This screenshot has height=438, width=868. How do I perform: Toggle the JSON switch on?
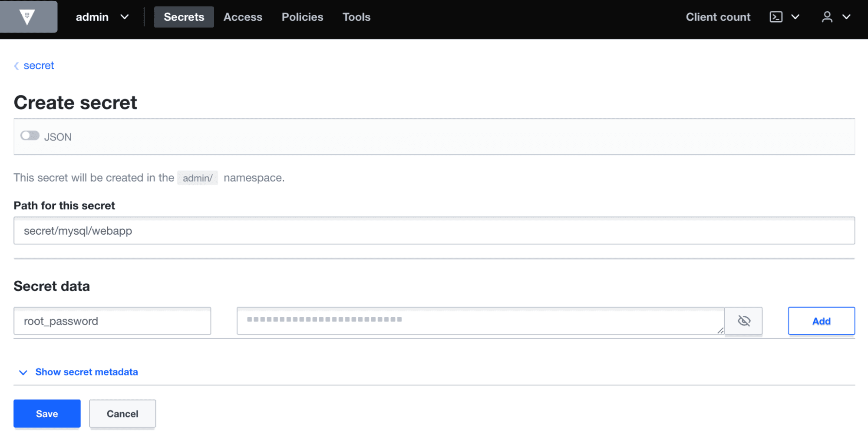pos(30,136)
